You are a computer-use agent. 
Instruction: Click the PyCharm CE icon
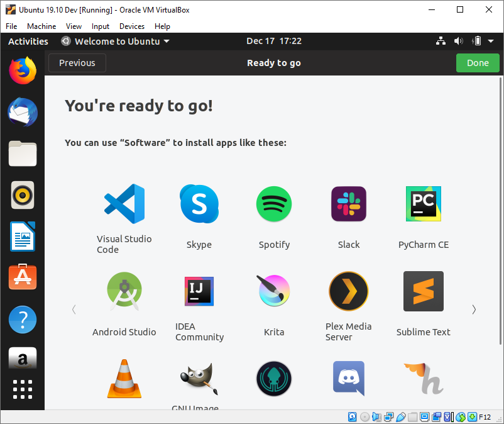(424, 204)
